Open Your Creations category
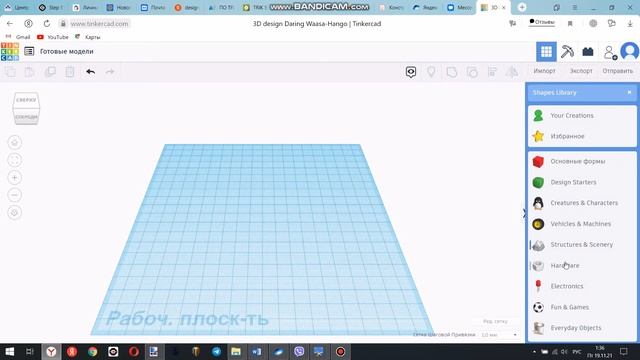640x360 pixels. [582, 116]
